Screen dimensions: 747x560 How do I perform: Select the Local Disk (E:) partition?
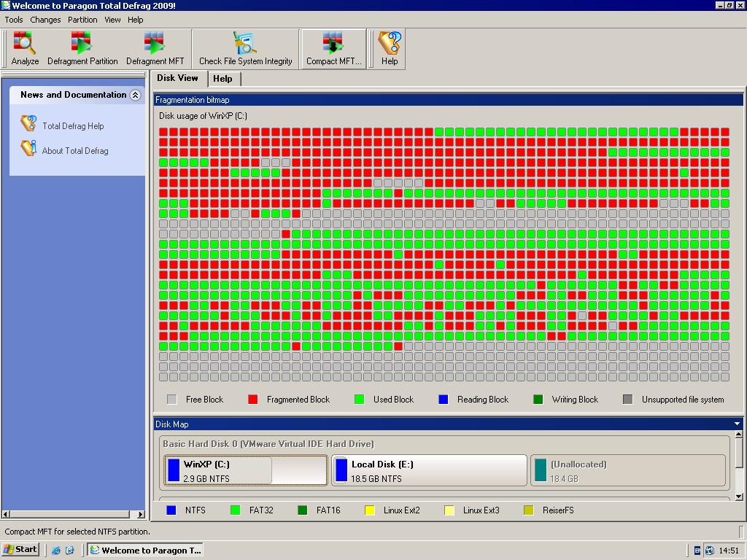429,470
